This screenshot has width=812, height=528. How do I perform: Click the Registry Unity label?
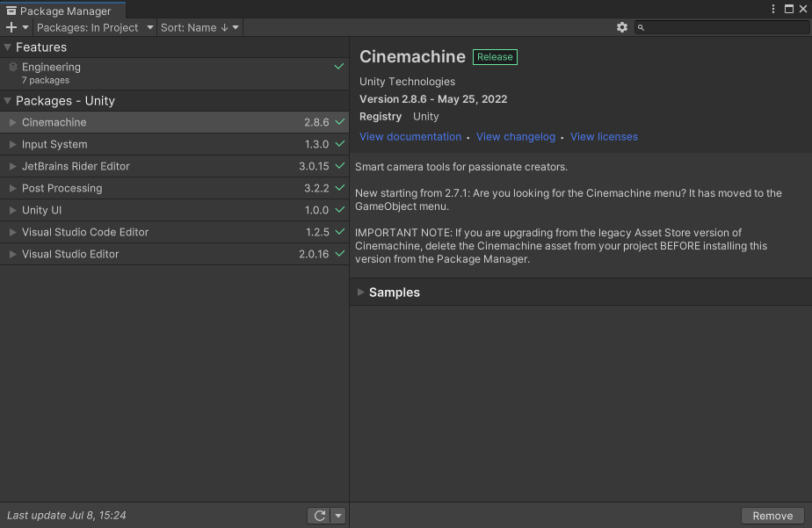399,117
